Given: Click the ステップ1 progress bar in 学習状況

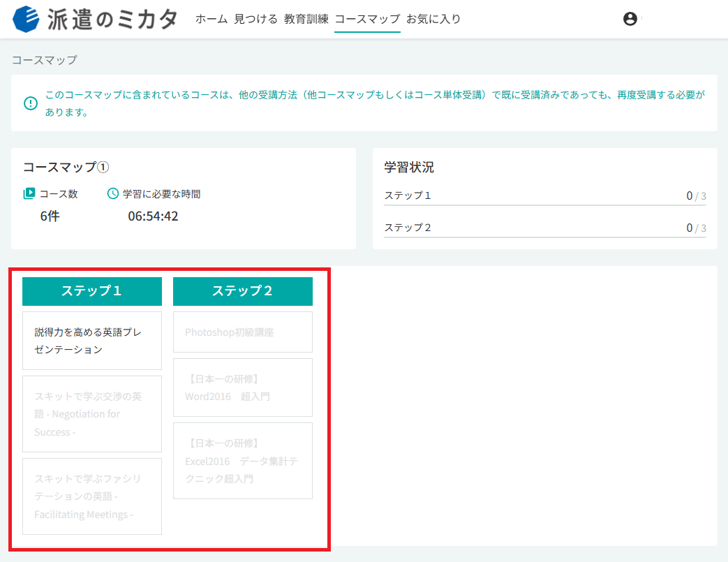Looking at the screenshot, I should tap(545, 205).
